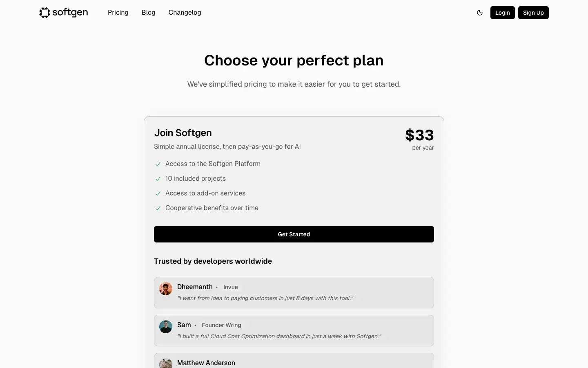Click the checkmark beside cooperative benefits
This screenshot has width=588, height=368.
click(158, 208)
